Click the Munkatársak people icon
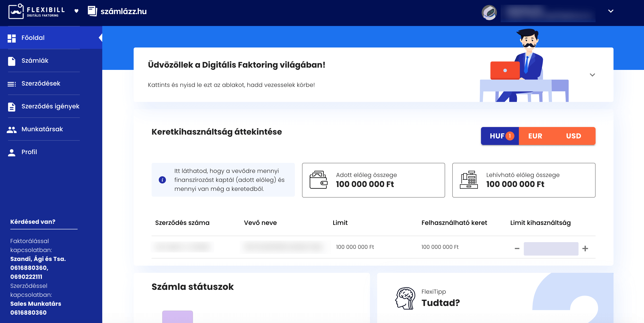 point(11,130)
